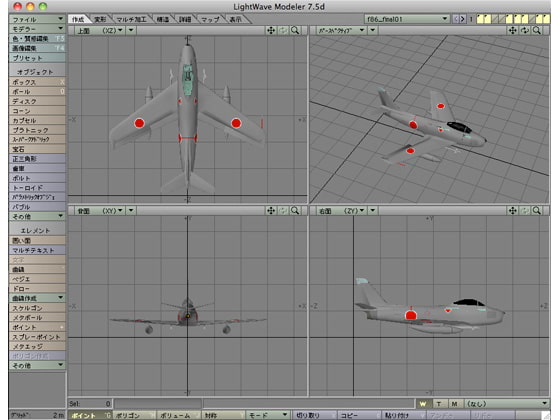The height and width of the screenshot is (420, 560).
Task: Click magnifier icon of perspective viewport
Action: pyautogui.click(x=537, y=30)
